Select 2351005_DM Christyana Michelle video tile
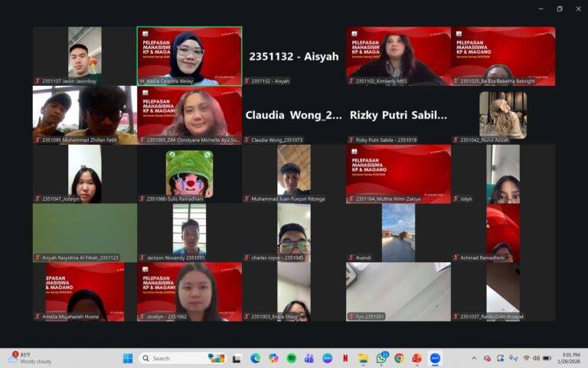This screenshot has width=588, height=368. click(x=189, y=115)
